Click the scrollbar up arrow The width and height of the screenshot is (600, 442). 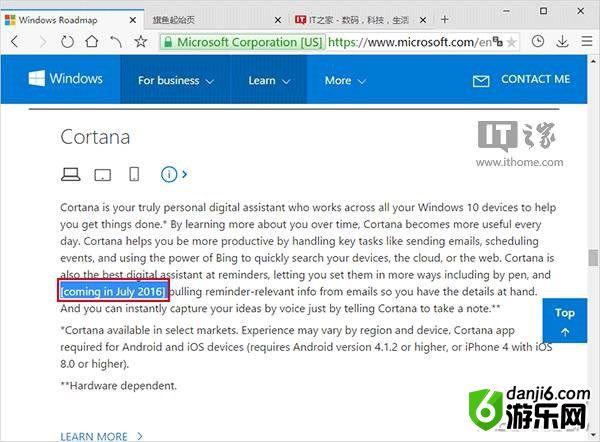click(593, 60)
